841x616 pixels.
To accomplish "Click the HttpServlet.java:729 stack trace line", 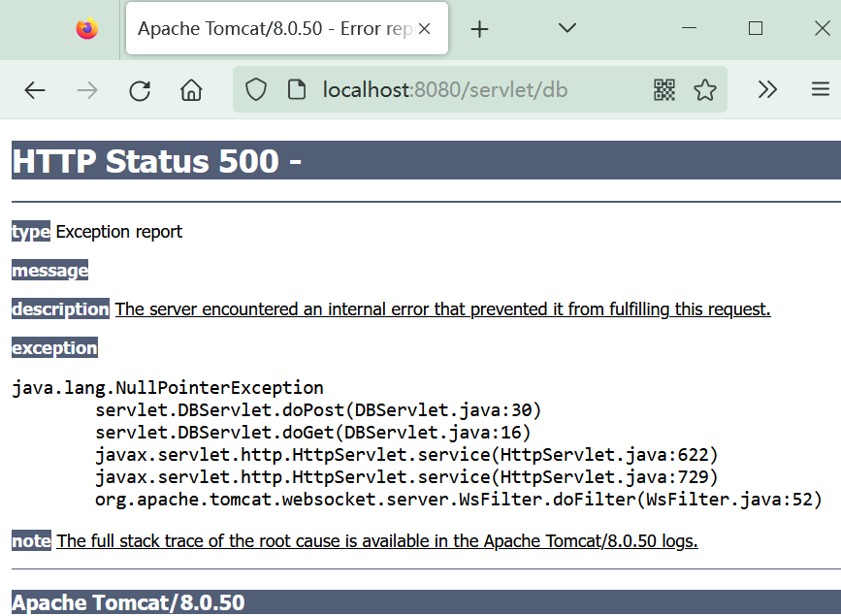I will [406, 477].
